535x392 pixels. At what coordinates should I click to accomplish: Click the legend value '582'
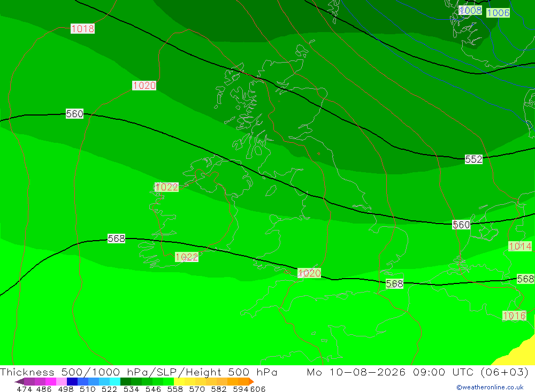point(219,389)
